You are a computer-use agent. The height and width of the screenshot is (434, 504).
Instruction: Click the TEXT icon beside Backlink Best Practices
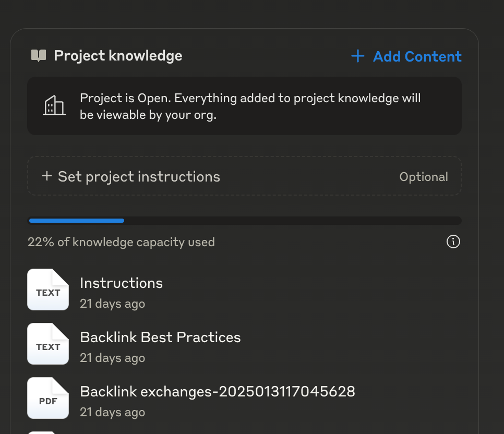[x=47, y=344]
